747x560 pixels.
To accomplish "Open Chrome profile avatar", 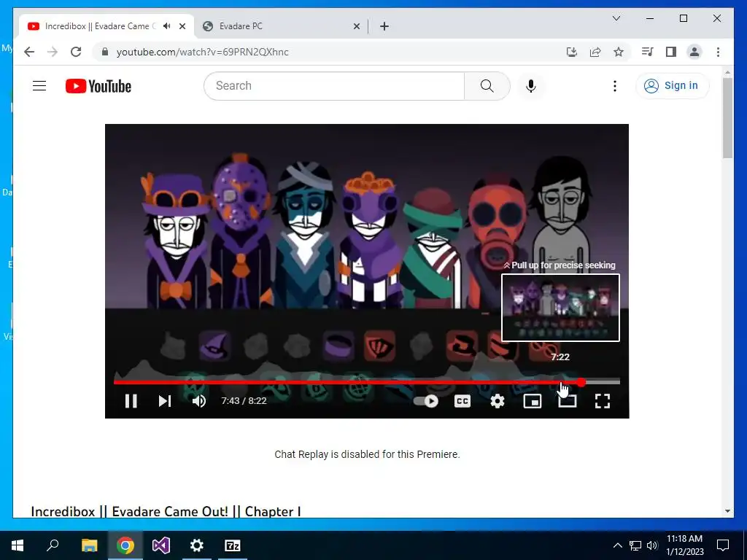I will pyautogui.click(x=694, y=52).
